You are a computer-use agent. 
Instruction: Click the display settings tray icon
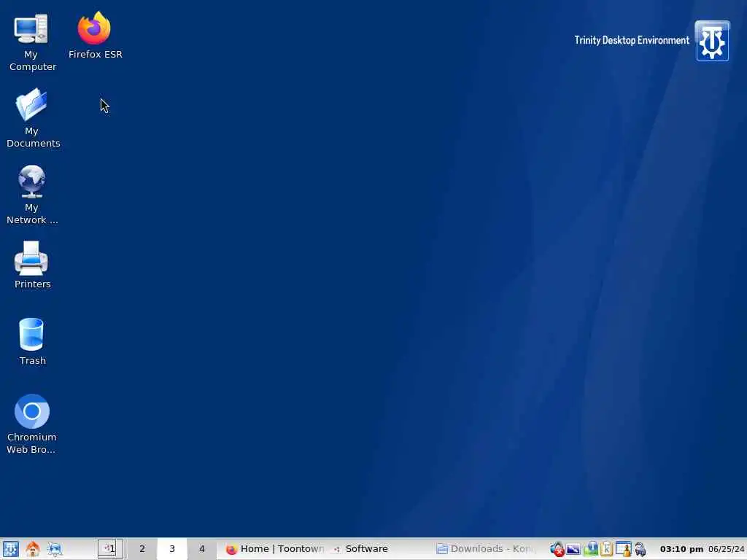pos(573,549)
